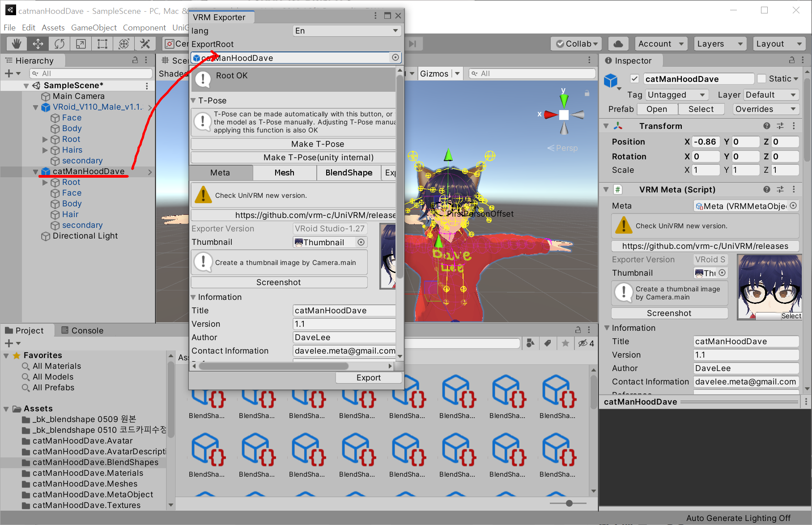
Task: Open Transform component preset settings icon
Action: (x=780, y=126)
